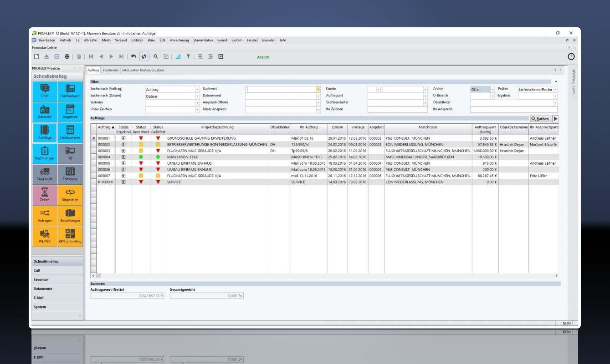
Task: Sort by Projektbezeichnung column header
Action: tap(217, 127)
